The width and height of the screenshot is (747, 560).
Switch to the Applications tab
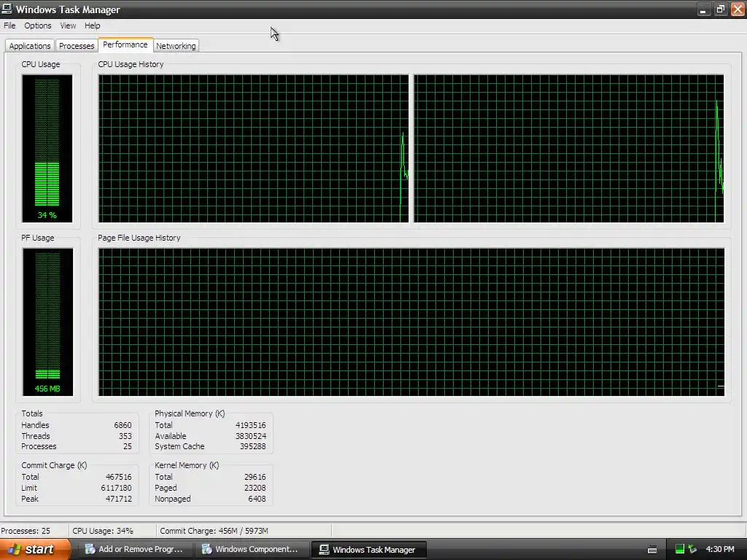[29, 46]
